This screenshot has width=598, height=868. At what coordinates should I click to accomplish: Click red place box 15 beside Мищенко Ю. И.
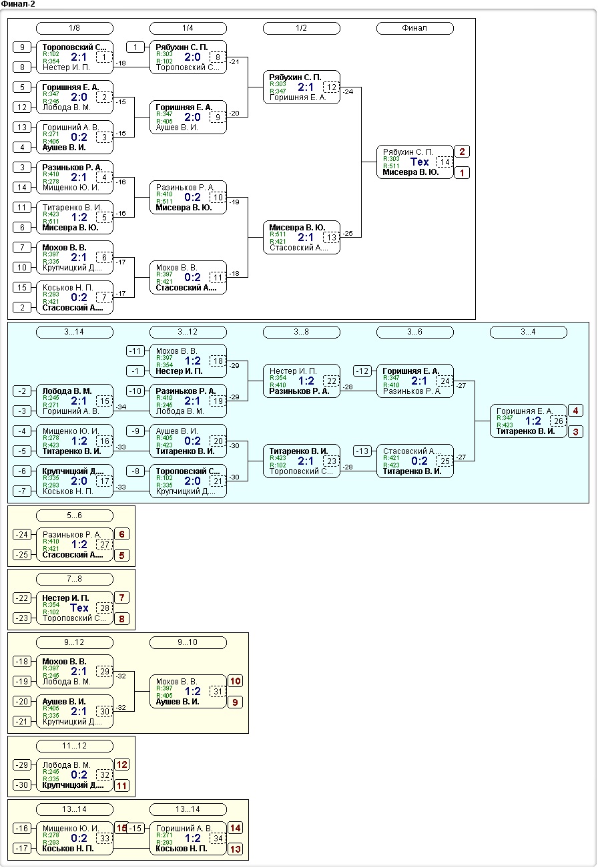(121, 828)
